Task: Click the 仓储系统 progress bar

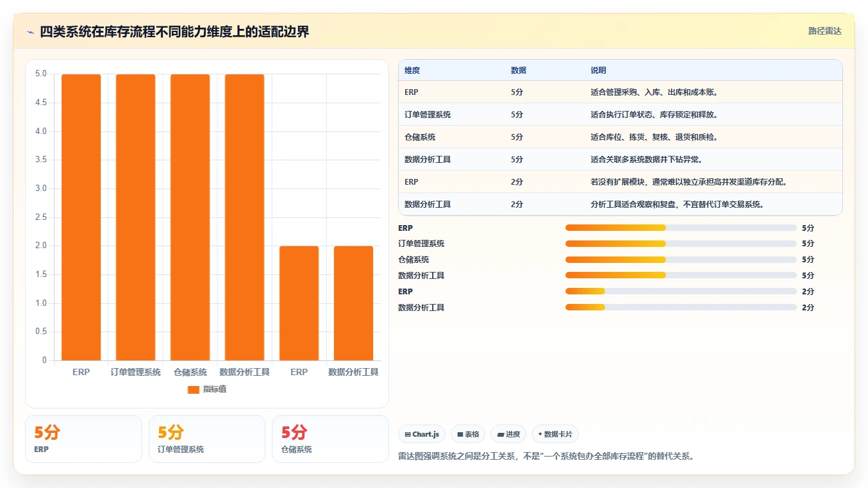Action: click(x=681, y=260)
